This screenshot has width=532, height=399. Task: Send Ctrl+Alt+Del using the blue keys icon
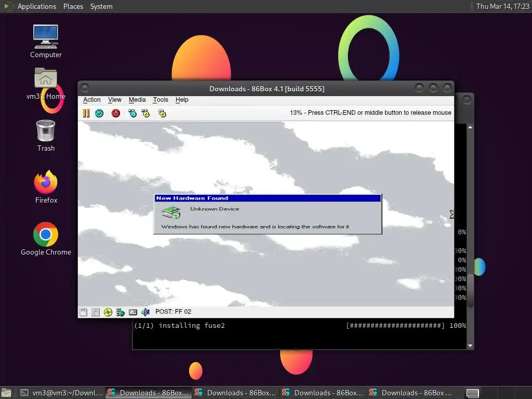(132, 113)
